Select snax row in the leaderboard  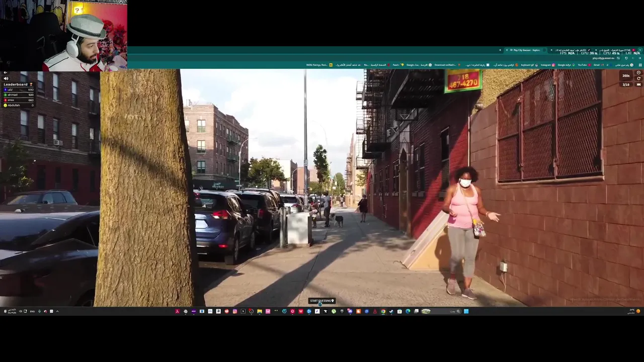click(x=19, y=100)
